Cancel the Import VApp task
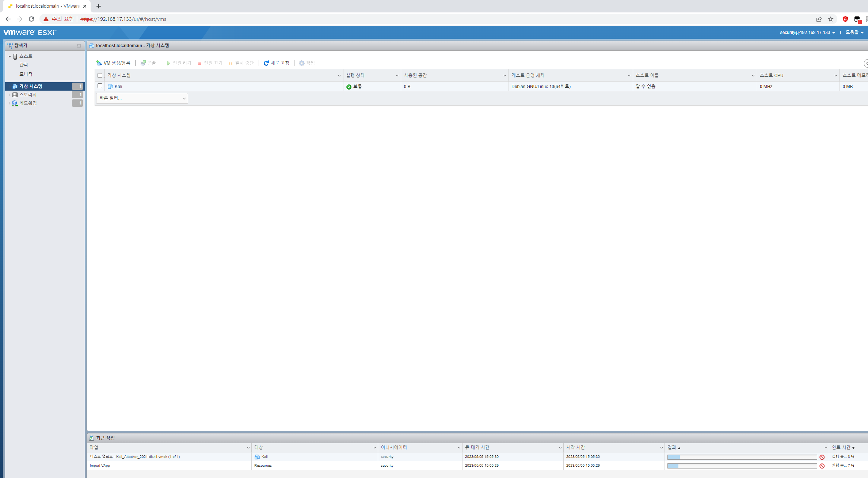Screen dimensions: 868x478 822,466
